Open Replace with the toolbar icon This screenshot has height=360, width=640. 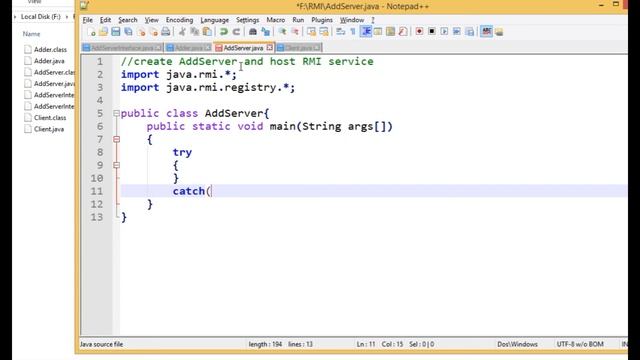(x=265, y=32)
